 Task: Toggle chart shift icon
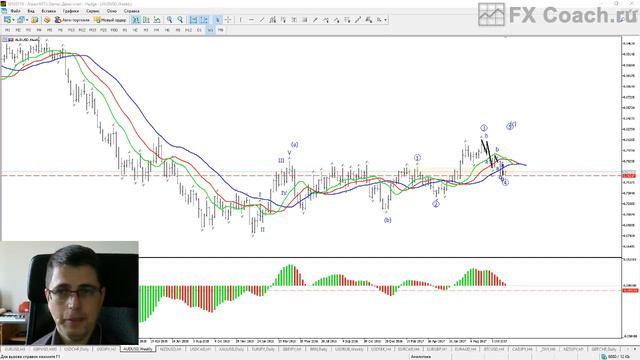pos(204,20)
